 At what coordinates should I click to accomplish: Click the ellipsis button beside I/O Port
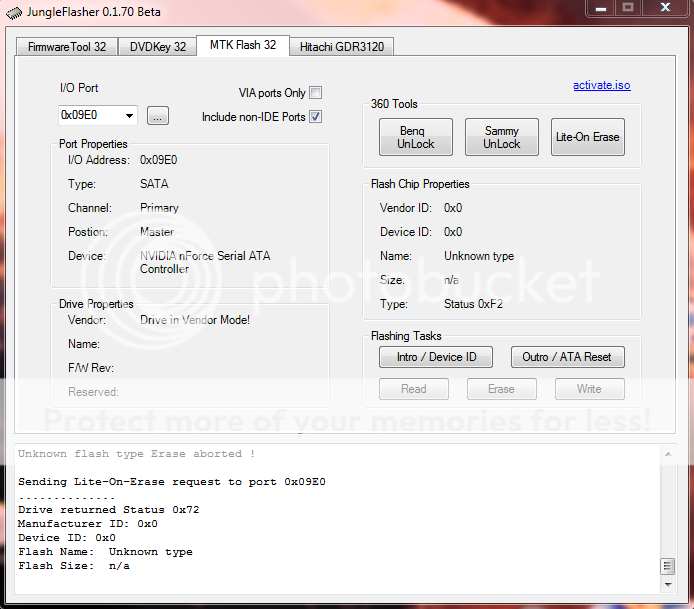(157, 116)
